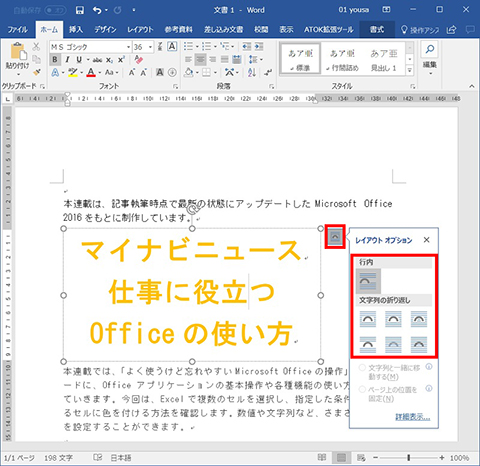Image resolution: width=480 pixels, height=466 pixels.
Task: Click the 日本語 language indicator
Action: click(x=121, y=458)
